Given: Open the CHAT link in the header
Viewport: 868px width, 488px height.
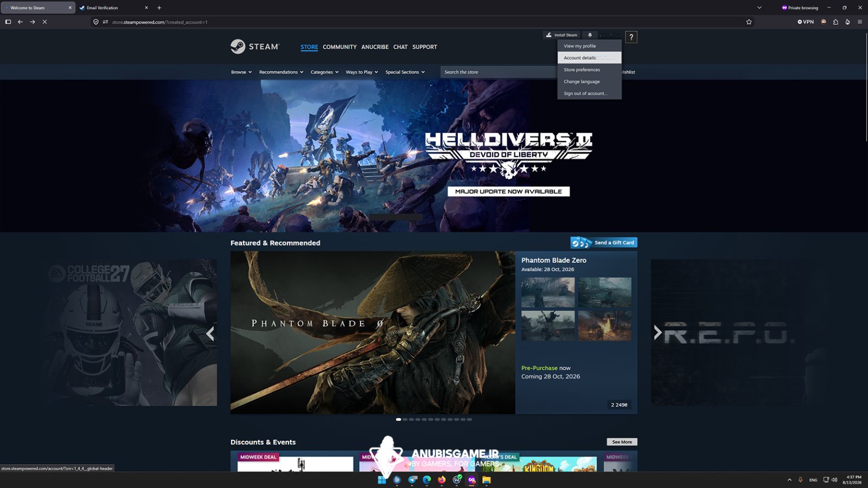Looking at the screenshot, I should (x=400, y=47).
